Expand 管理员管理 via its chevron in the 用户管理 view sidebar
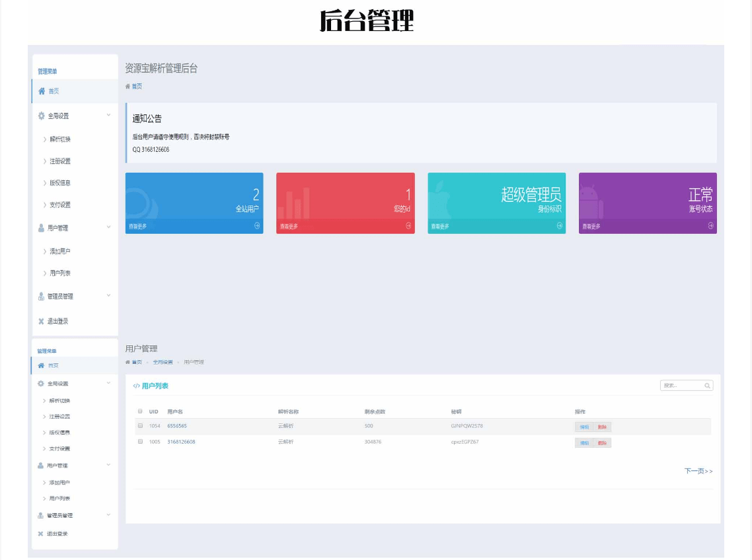The height and width of the screenshot is (560, 752). [x=108, y=514]
